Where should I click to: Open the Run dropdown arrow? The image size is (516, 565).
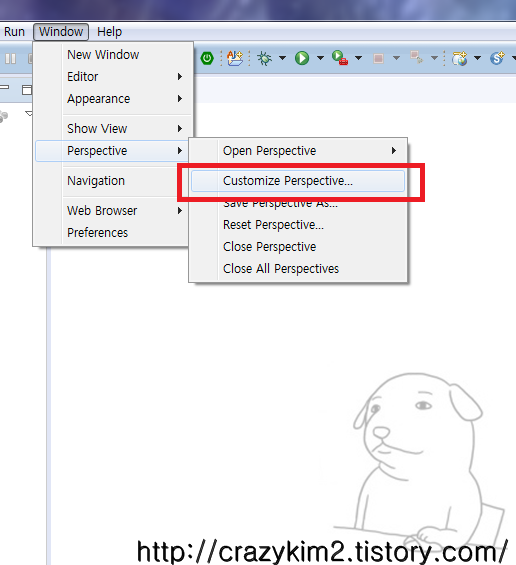tap(320, 58)
